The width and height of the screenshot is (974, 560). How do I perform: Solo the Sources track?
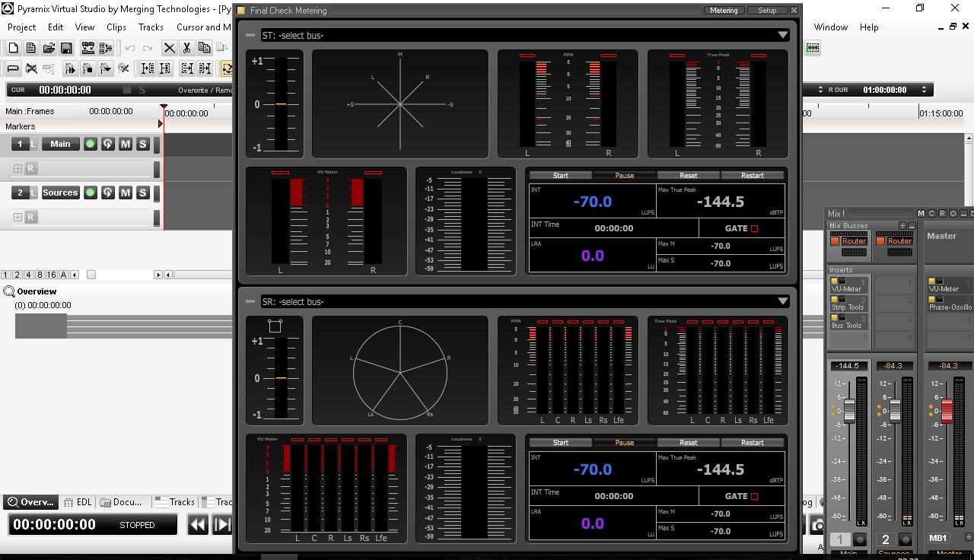142,192
